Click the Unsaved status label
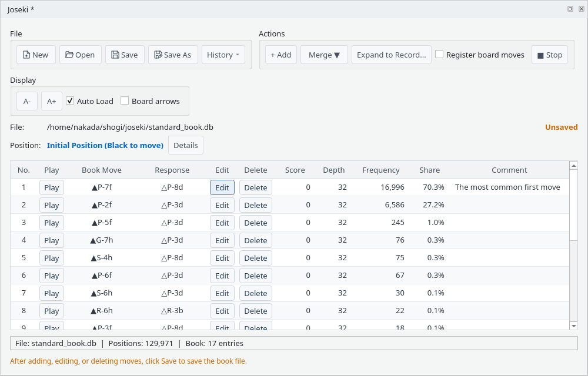The height and width of the screenshot is (376, 588). click(x=561, y=127)
